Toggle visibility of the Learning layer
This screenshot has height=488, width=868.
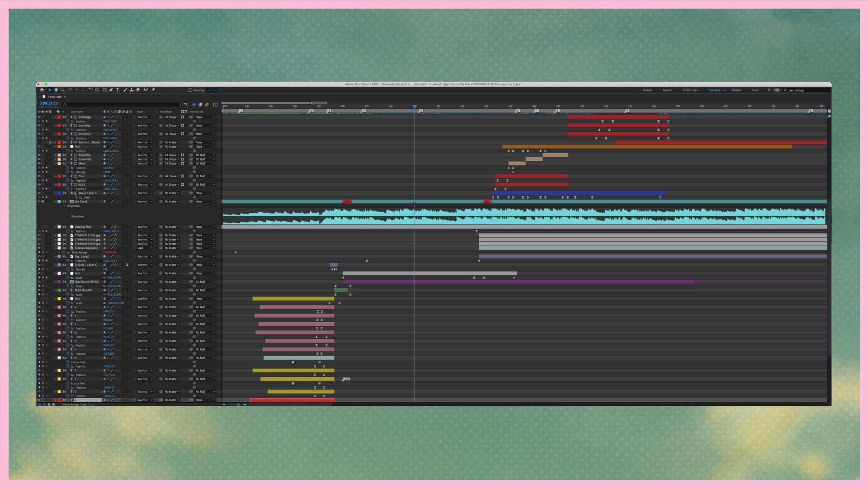pos(39,126)
